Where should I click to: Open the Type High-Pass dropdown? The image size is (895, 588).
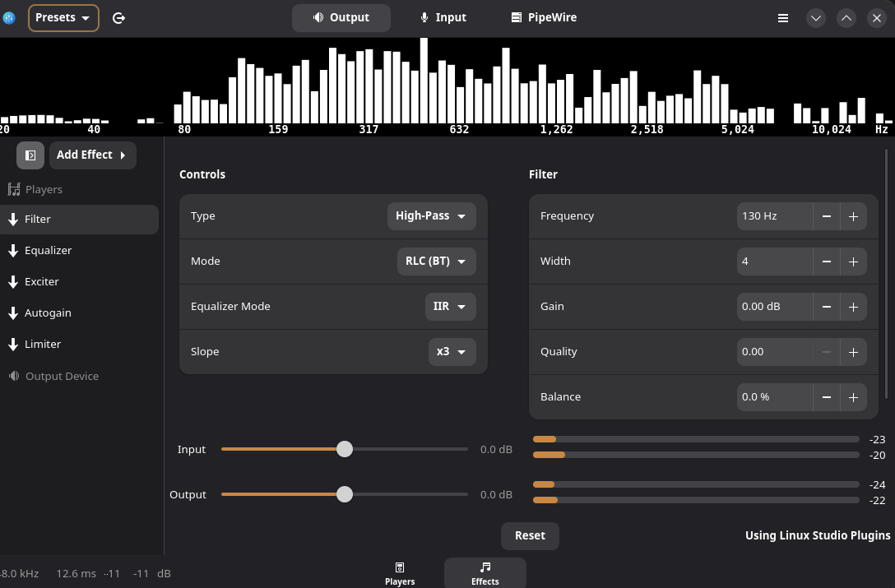point(432,216)
